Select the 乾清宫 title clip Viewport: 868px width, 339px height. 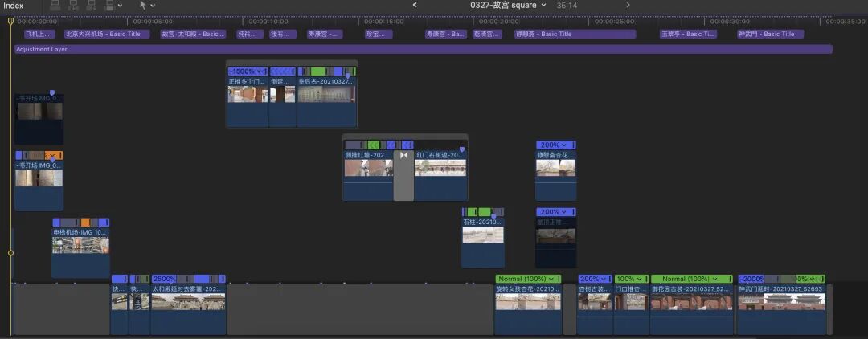(486, 34)
